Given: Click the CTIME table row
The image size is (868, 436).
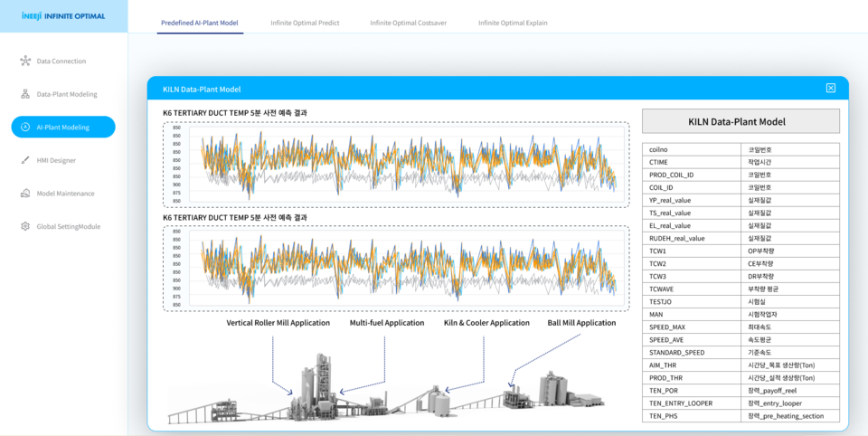Looking at the screenshot, I should [x=741, y=162].
